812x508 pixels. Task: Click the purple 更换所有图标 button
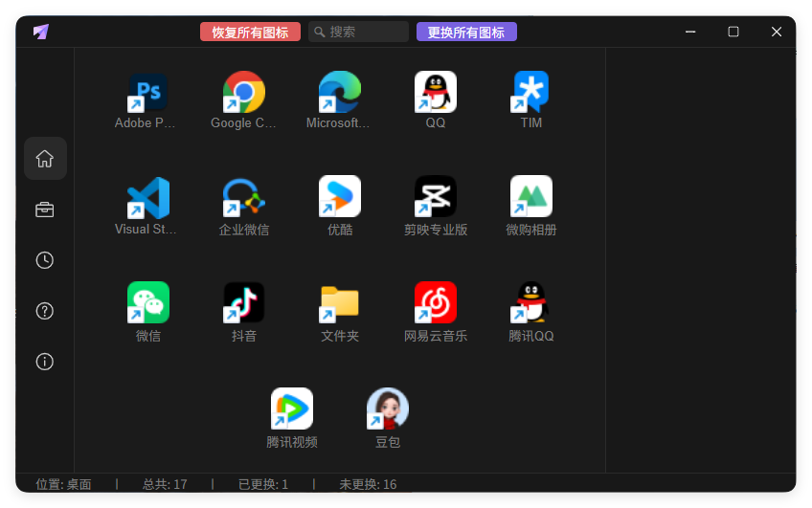click(x=466, y=32)
